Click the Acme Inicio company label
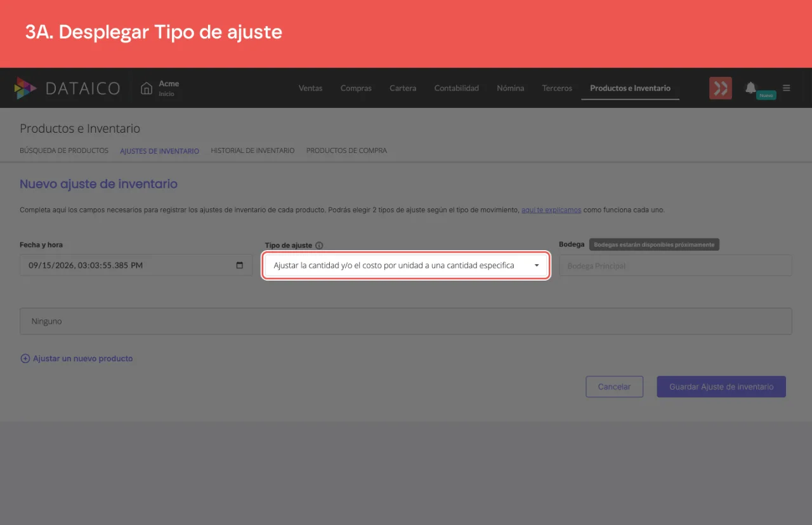 [169, 88]
